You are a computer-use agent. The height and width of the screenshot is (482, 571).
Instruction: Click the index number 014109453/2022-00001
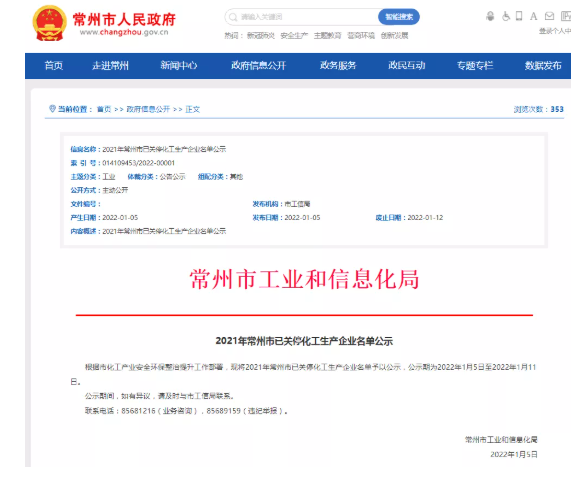(138, 163)
